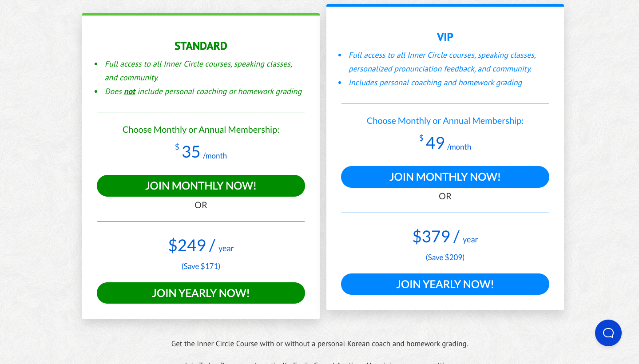Click the green Join Yearly Now button
Image resolution: width=639 pixels, height=364 pixels.
coord(201,293)
